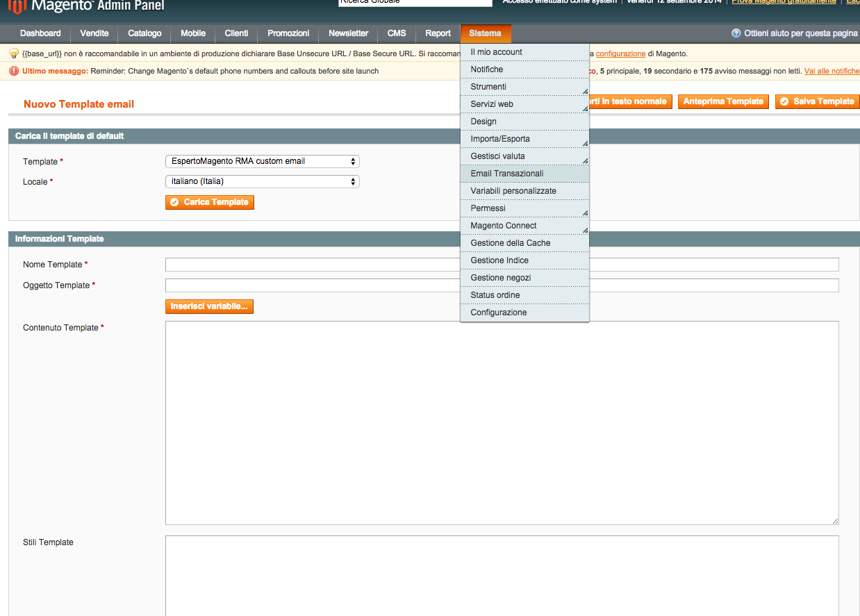Follow the Vai alle notifiche link
The width and height of the screenshot is (860, 616).
(832, 71)
